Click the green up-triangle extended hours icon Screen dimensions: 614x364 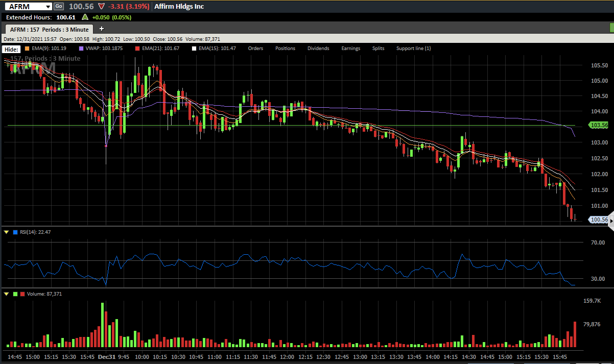tap(85, 17)
